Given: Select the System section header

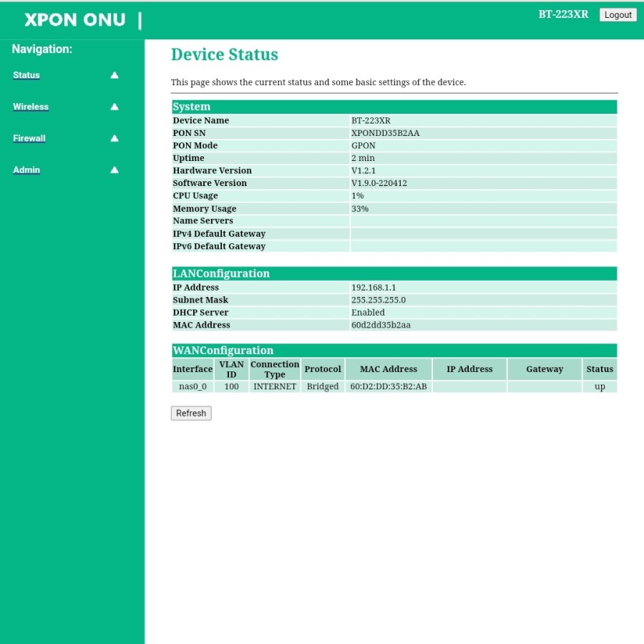Looking at the screenshot, I should (x=190, y=106).
